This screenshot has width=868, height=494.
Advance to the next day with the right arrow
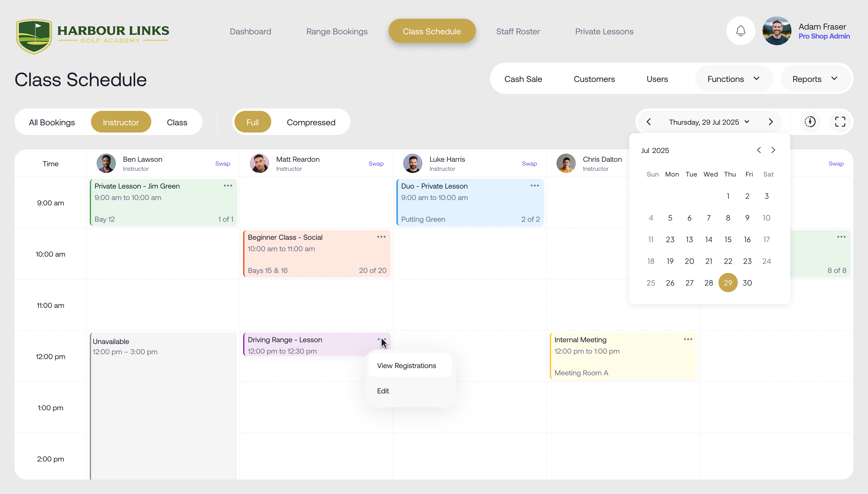pos(771,121)
